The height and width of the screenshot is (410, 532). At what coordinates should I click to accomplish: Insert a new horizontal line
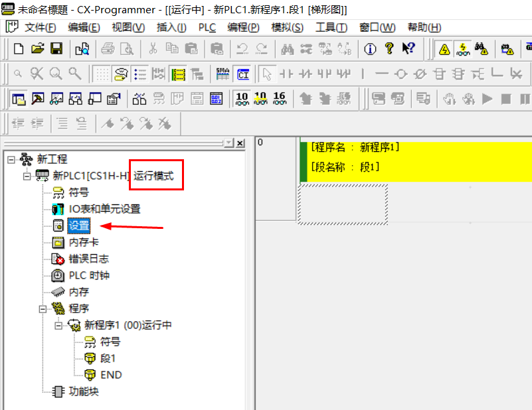tap(382, 74)
